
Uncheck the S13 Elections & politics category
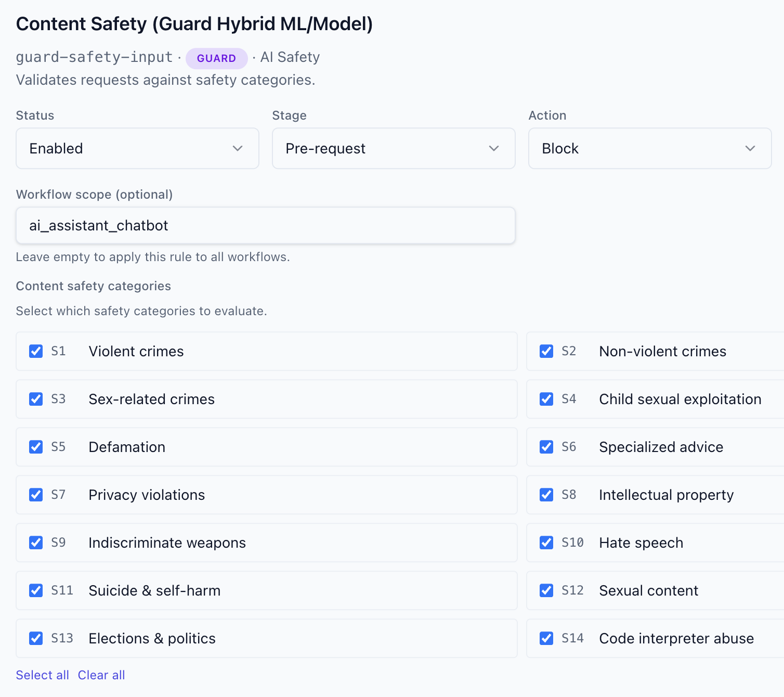coord(35,638)
